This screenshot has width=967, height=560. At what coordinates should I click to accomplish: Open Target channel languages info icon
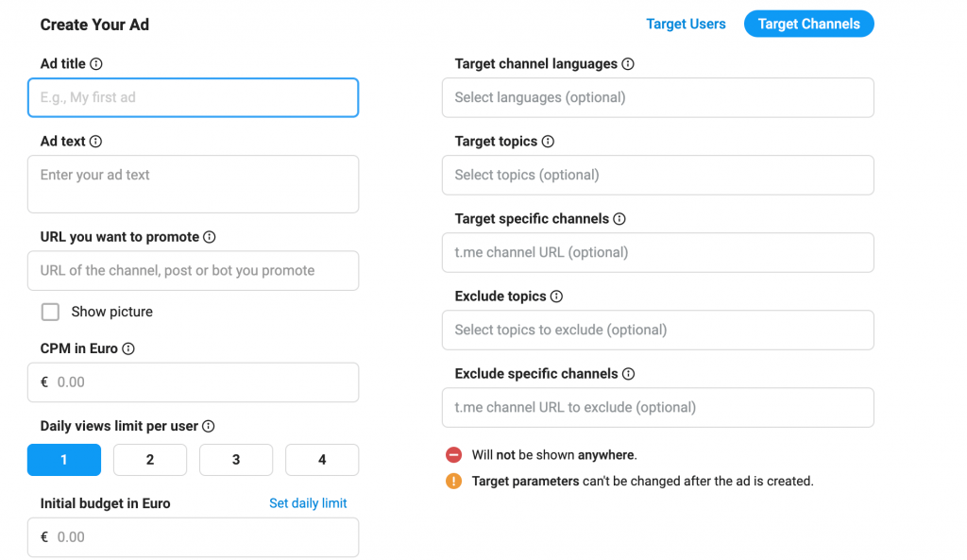[628, 63]
